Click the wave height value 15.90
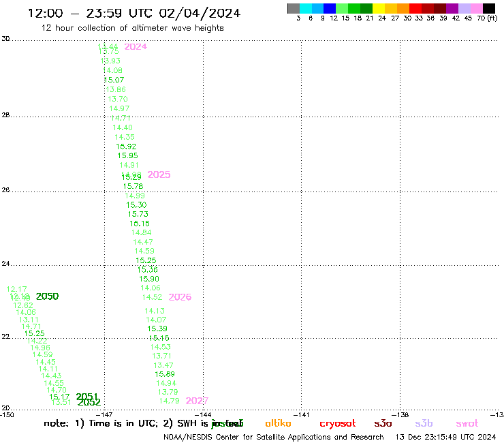This screenshot has width=504, height=443. pyautogui.click(x=149, y=279)
